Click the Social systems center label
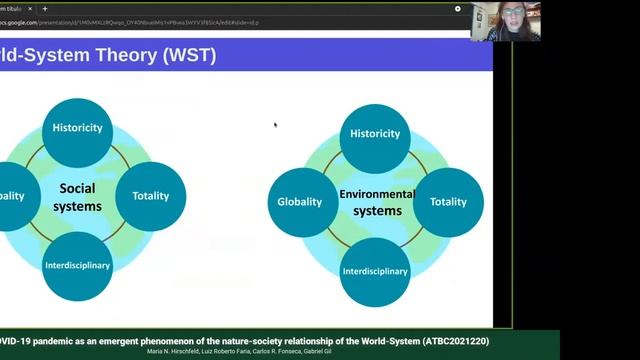The height and width of the screenshot is (360, 640). (77, 197)
